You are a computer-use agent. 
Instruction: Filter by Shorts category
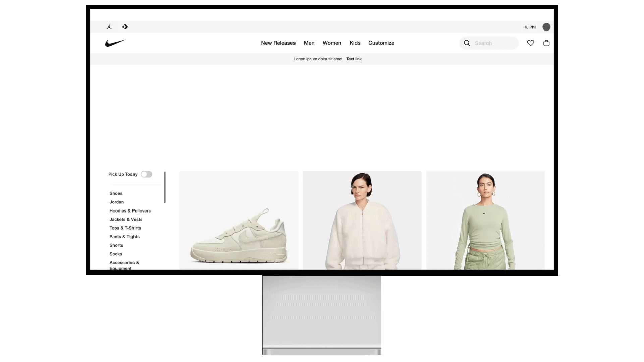tap(116, 245)
